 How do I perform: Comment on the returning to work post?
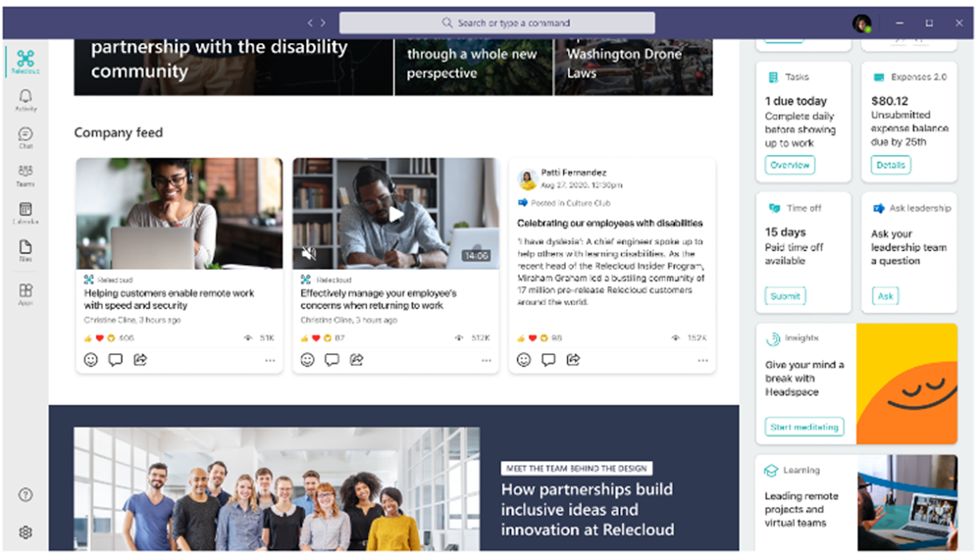[x=332, y=359]
